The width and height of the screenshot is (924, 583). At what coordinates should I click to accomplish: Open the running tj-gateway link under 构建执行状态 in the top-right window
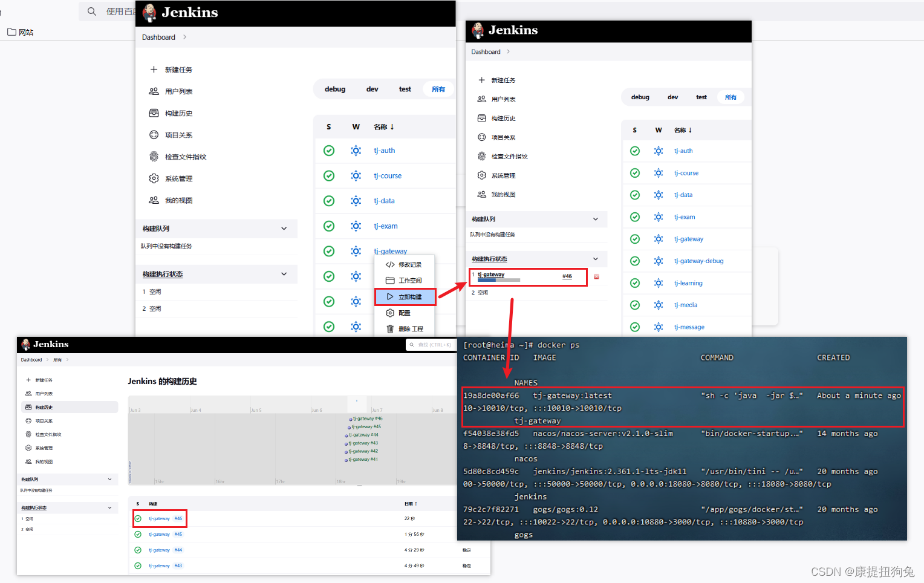[491, 275]
